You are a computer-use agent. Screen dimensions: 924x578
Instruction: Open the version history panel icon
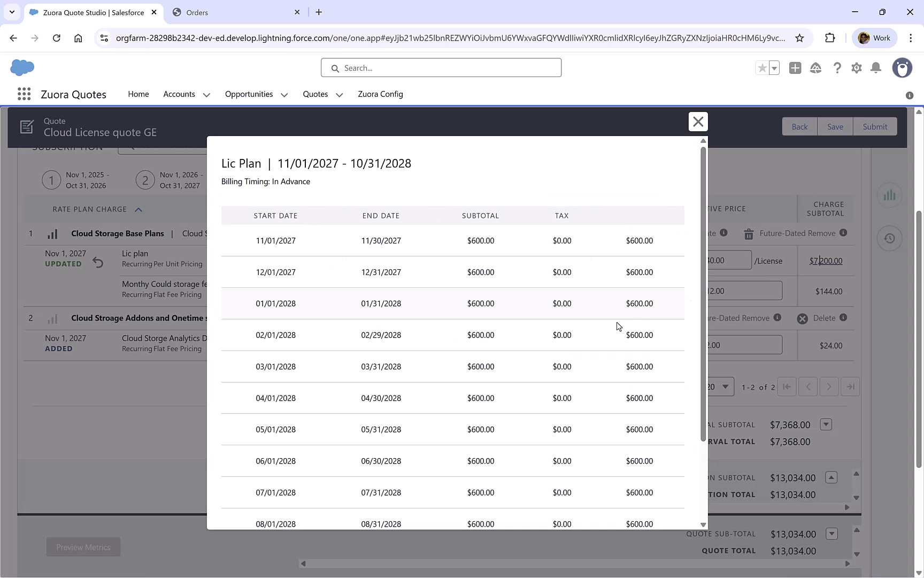pyautogui.click(x=889, y=238)
